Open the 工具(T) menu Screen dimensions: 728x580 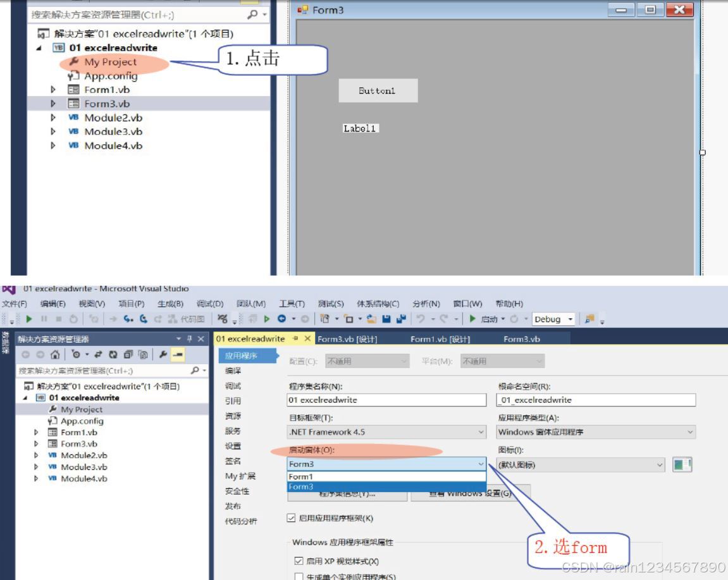tap(292, 304)
